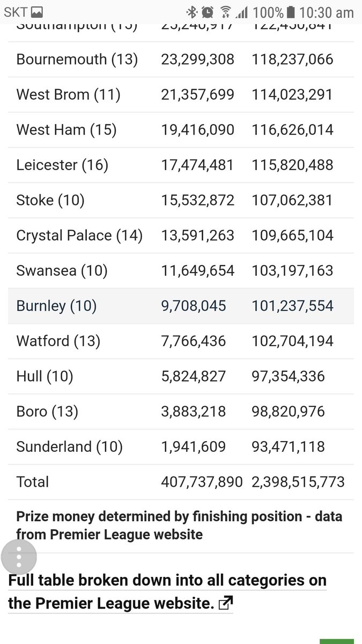Tap the Sunderland (10) team name

click(70, 447)
